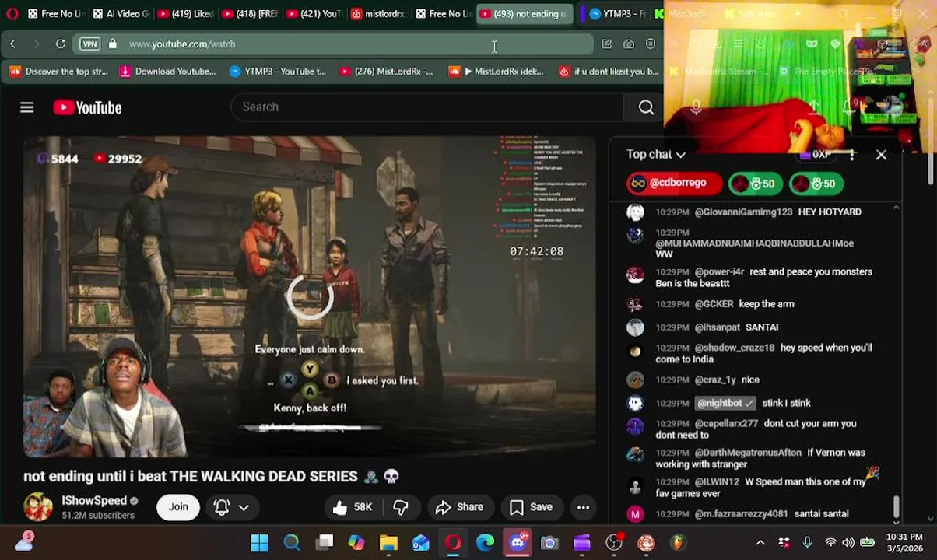
Task: Click @nightbot username in chat
Action: (725, 403)
